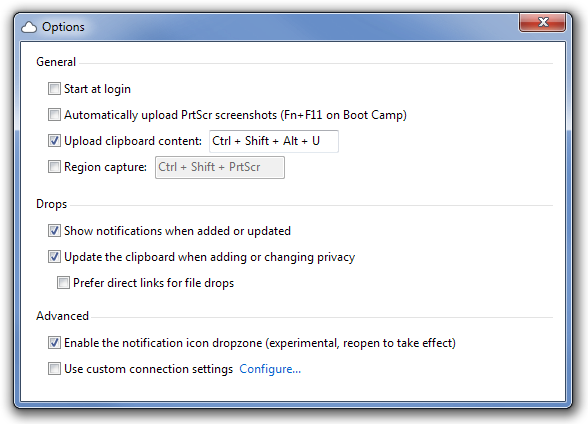Screen dimensions: 588x424
Task: Check Automatically upload PrtScr screenshots
Action: [x=54, y=115]
